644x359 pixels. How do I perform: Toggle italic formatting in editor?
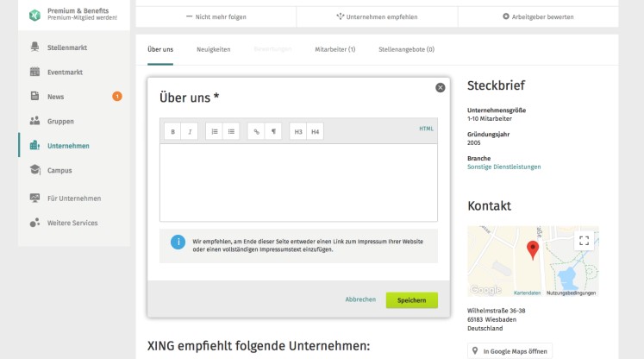[190, 132]
